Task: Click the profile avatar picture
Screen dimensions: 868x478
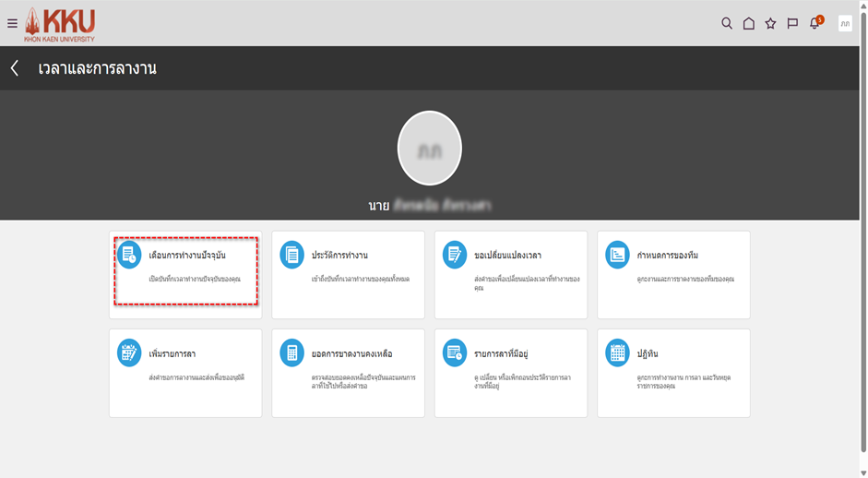Action: tap(429, 149)
